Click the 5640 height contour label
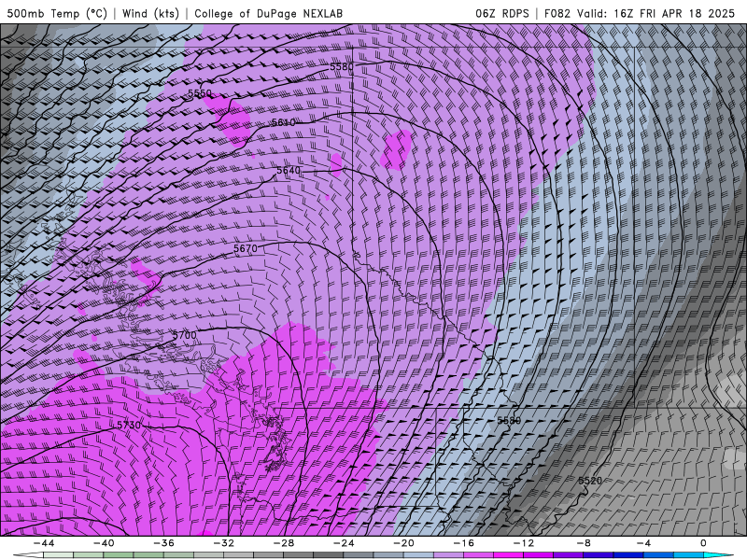 [289, 170]
